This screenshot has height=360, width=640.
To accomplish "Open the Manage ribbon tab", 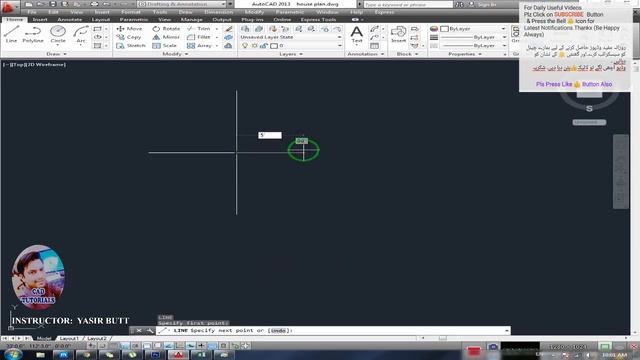I will point(191,20).
